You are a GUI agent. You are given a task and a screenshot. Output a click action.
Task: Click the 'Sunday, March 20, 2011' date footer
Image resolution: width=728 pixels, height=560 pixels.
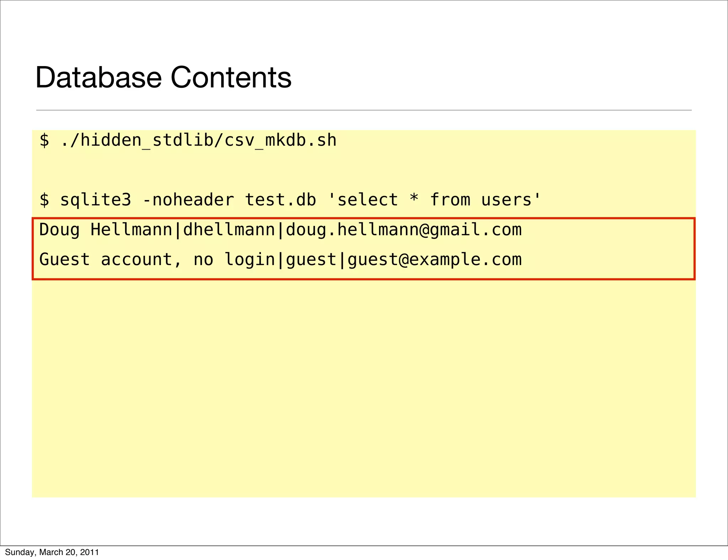[x=52, y=552]
